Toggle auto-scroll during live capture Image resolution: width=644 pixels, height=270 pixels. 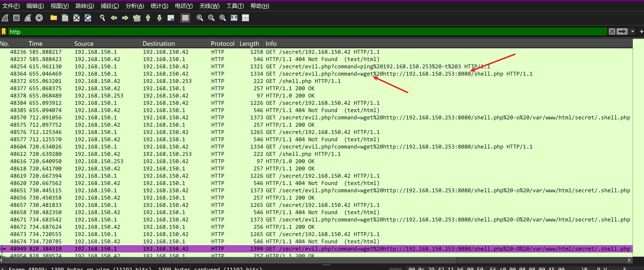pyautogui.click(x=171, y=18)
